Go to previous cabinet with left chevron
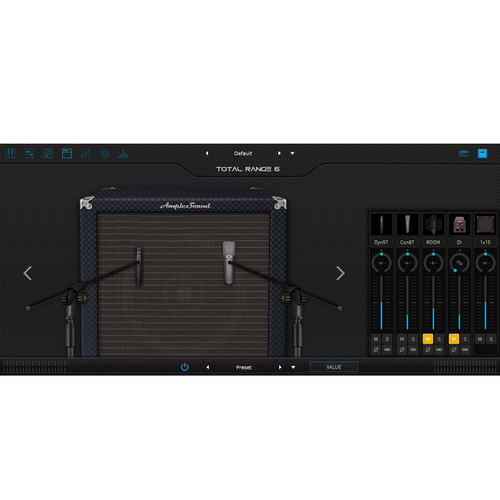500x500 pixels. [28, 273]
